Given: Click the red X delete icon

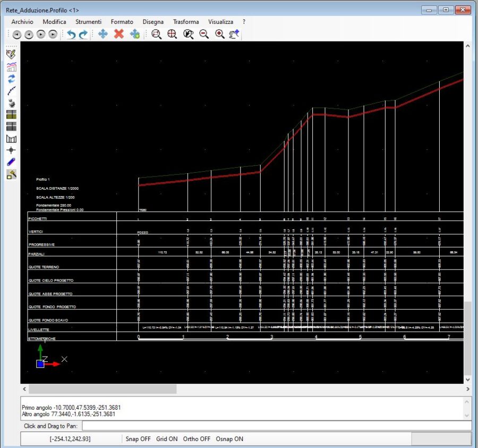Looking at the screenshot, I should 119,34.
